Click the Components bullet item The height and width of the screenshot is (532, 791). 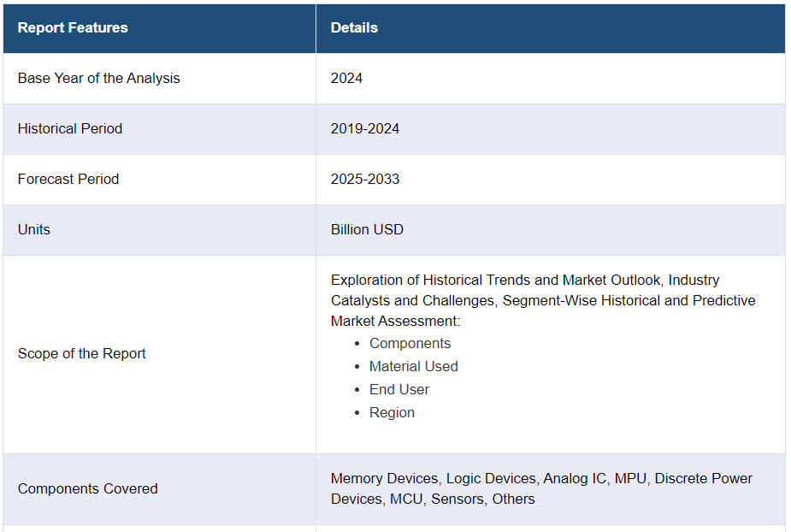point(410,343)
